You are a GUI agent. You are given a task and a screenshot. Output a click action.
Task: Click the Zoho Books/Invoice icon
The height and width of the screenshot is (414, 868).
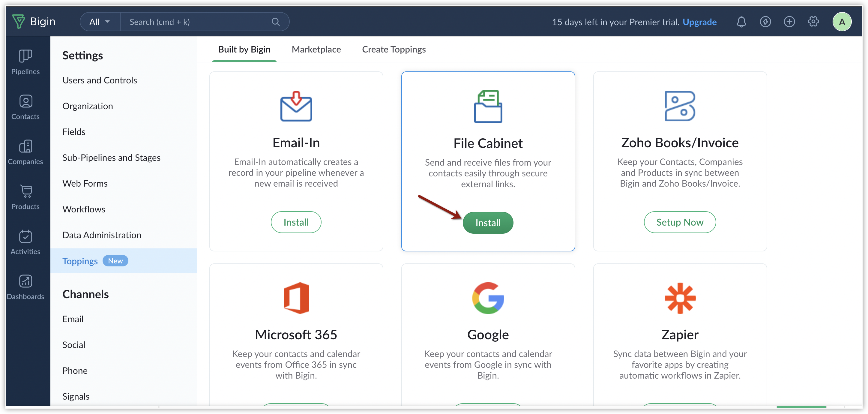680,106
